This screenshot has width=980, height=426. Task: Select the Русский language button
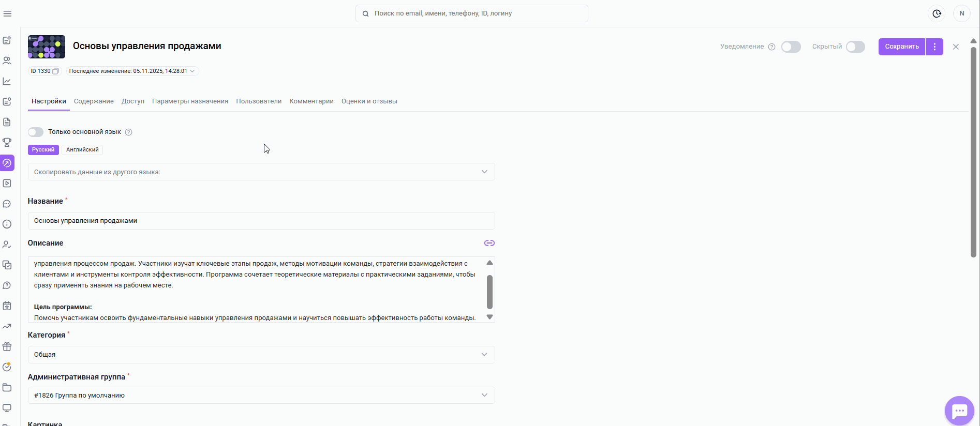(43, 150)
